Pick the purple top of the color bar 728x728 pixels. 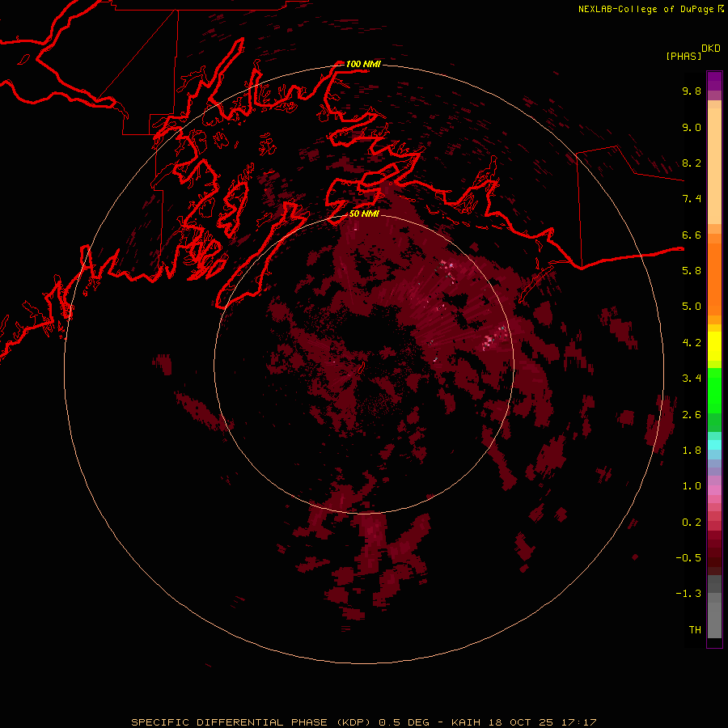coord(714,81)
